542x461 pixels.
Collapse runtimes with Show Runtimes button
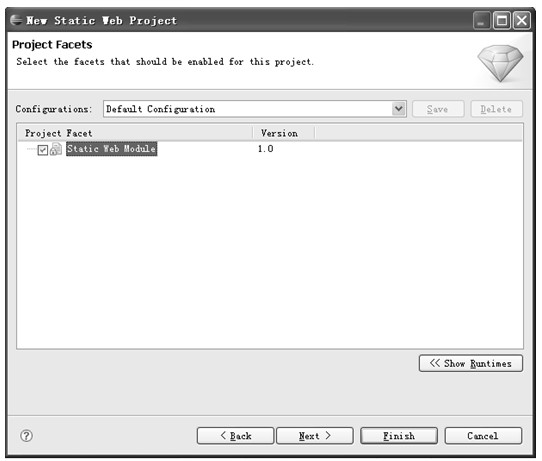pyautogui.click(x=470, y=363)
